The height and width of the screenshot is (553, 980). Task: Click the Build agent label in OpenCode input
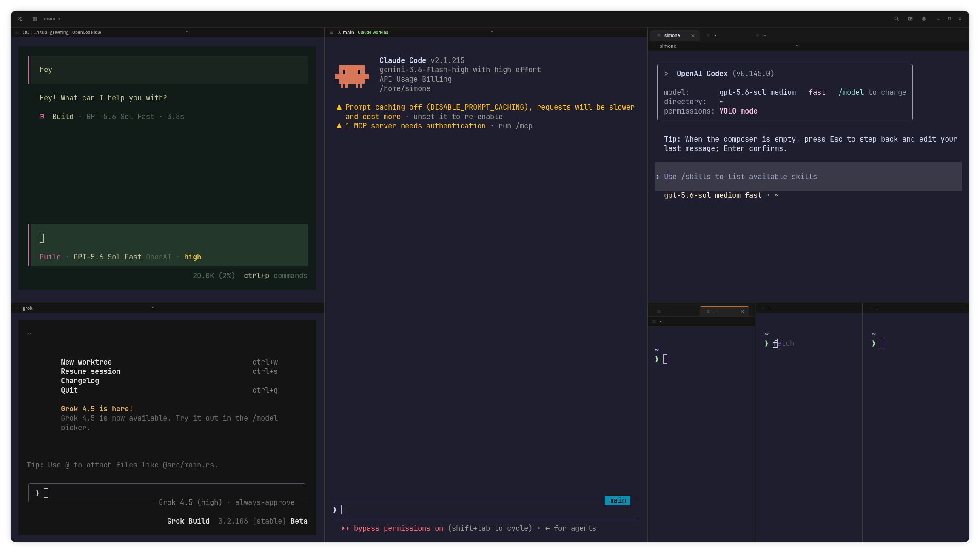tap(50, 257)
